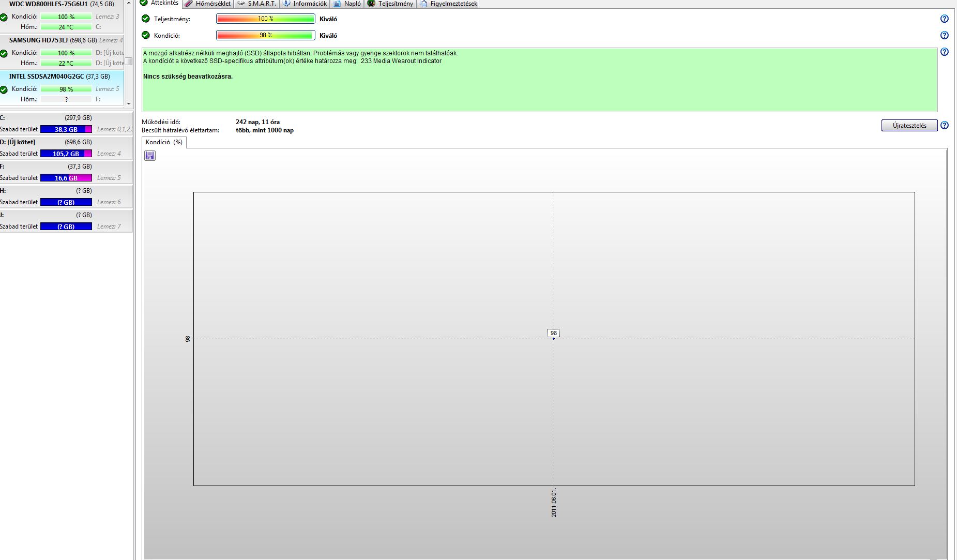Click the green SSD status message box
This screenshot has height=560, width=957.
coord(539,80)
